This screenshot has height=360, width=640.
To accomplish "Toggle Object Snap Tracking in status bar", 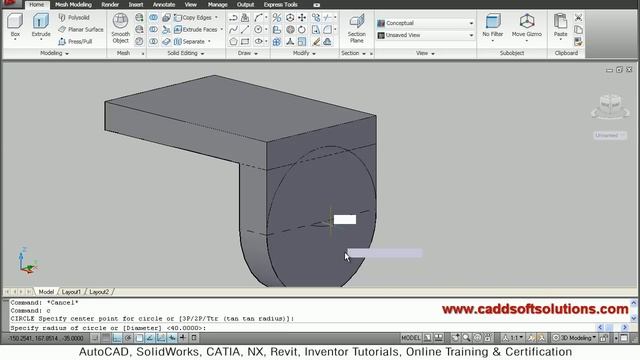I will [150, 338].
